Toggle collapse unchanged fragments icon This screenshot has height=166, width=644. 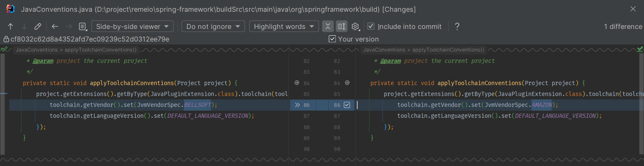click(328, 26)
